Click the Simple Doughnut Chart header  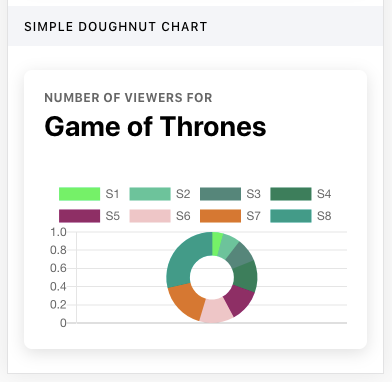116,27
